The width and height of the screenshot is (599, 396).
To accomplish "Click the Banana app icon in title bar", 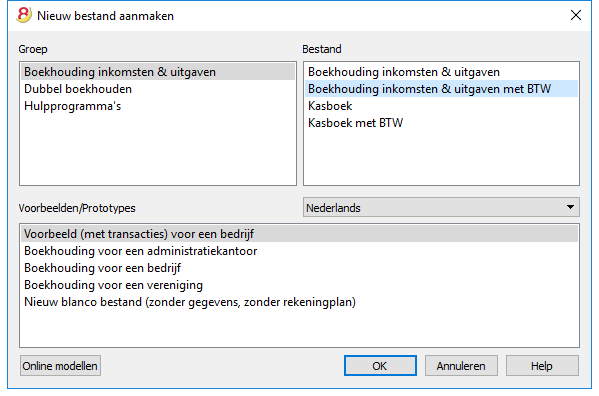I will point(24,15).
